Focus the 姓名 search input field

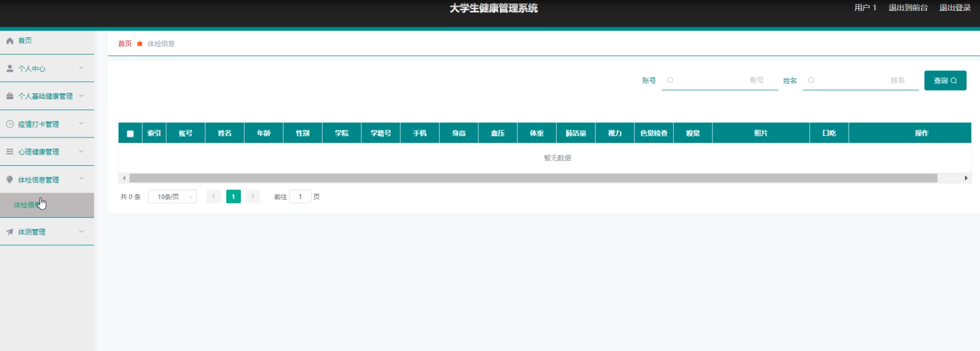(x=861, y=80)
